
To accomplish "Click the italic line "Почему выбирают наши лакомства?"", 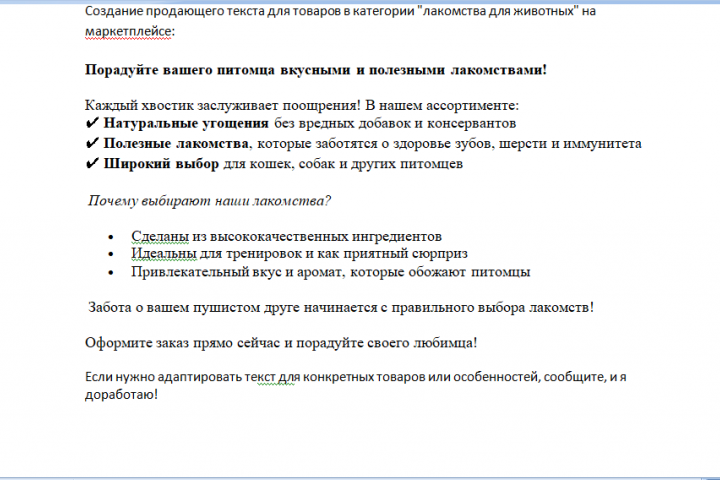I will (x=209, y=201).
